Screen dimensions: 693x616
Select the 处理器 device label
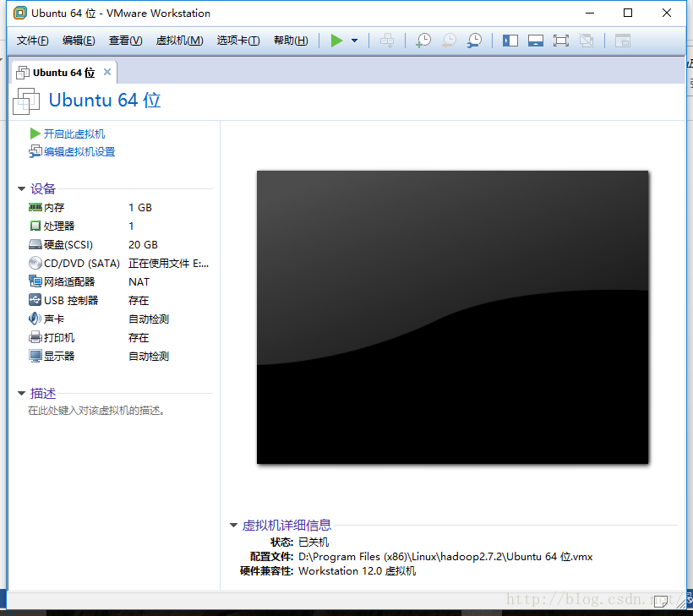59,226
